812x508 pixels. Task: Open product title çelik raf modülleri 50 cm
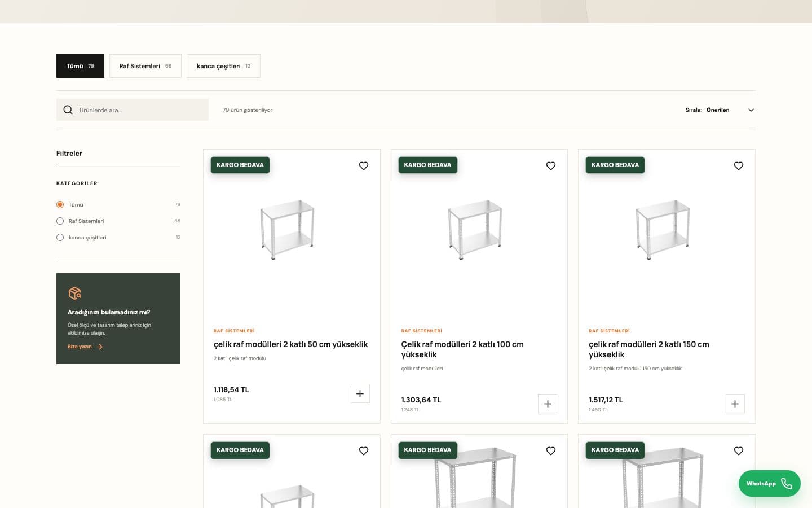[290, 344]
